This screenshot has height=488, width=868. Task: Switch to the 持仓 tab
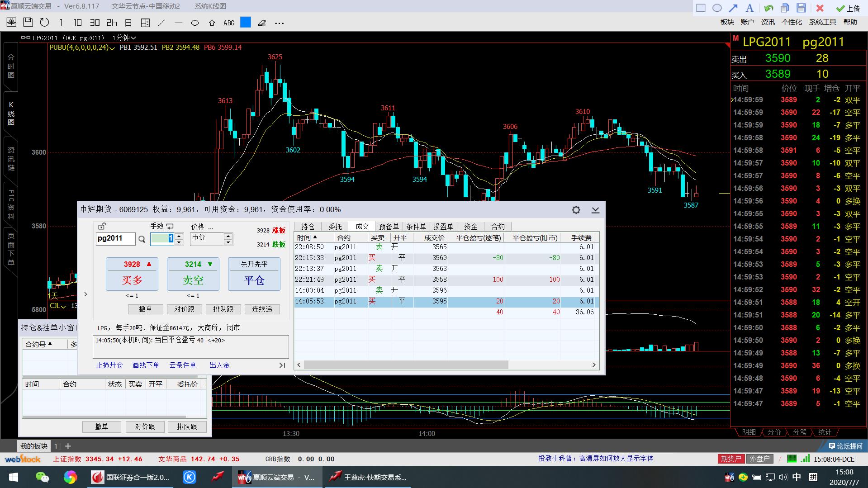point(308,226)
